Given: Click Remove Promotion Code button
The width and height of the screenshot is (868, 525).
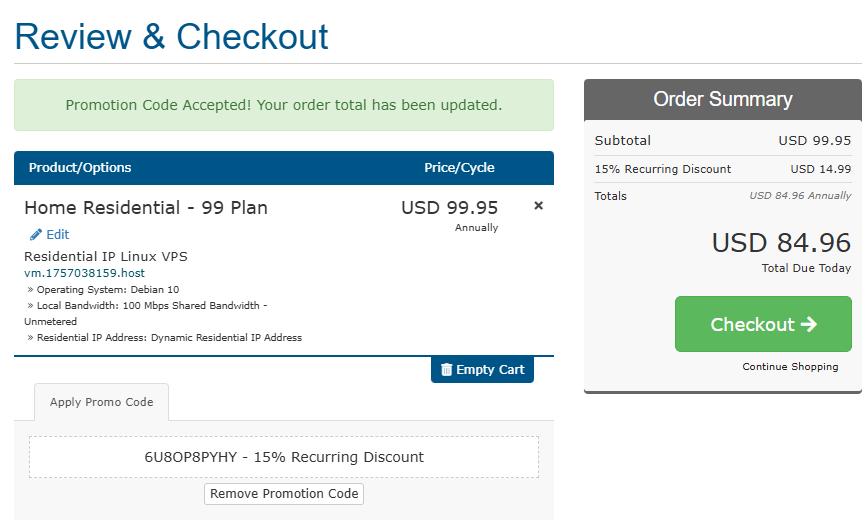Looking at the screenshot, I should pyautogui.click(x=284, y=494).
